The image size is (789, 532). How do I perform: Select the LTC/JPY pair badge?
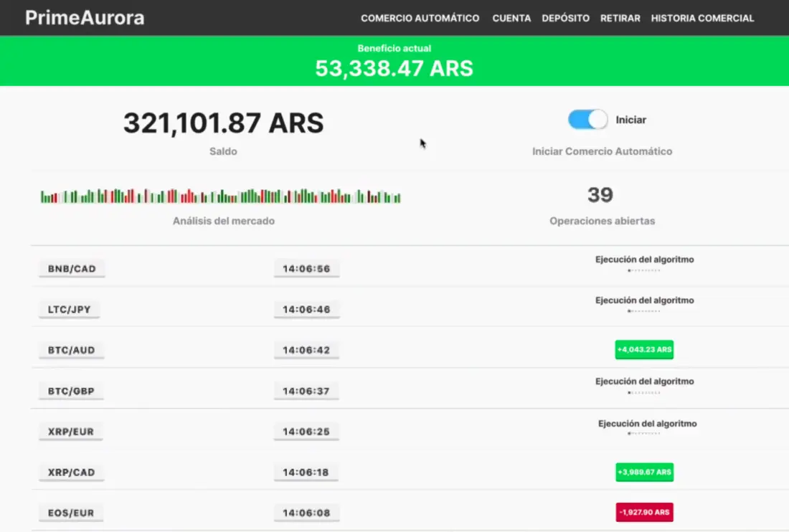[69, 310]
